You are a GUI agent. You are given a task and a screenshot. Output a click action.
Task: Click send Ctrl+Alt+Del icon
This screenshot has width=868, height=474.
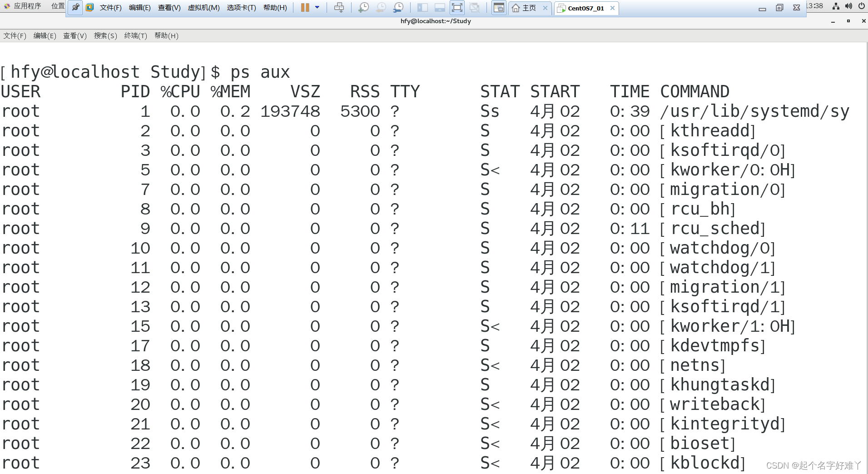[339, 7]
